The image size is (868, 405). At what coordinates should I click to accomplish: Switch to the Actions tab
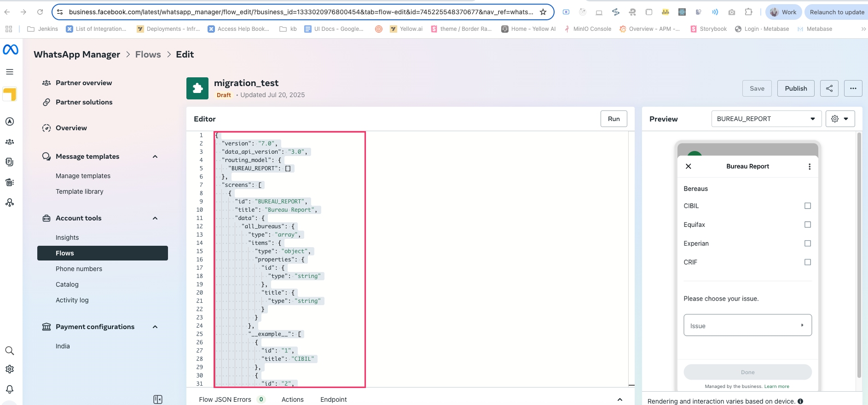click(x=293, y=399)
